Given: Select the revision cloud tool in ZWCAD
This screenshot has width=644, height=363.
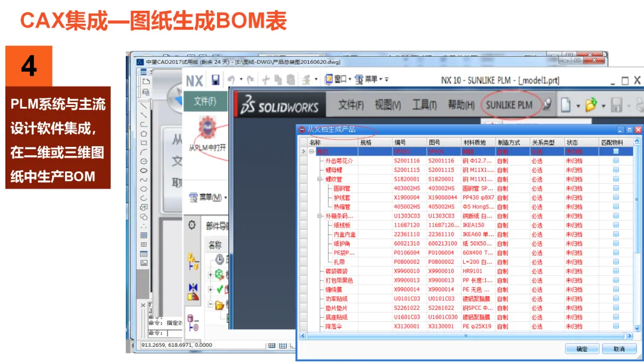Looking at the screenshot, I should [144, 170].
